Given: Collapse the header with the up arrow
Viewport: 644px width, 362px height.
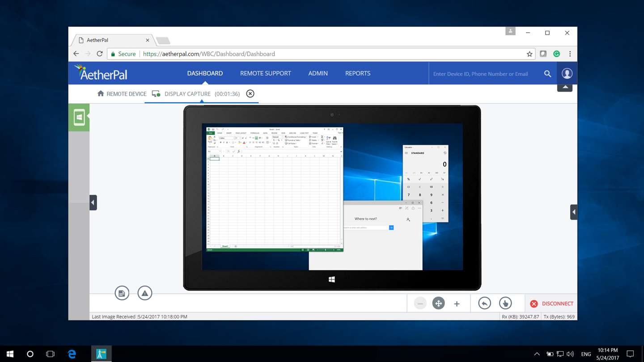Looking at the screenshot, I should point(565,88).
